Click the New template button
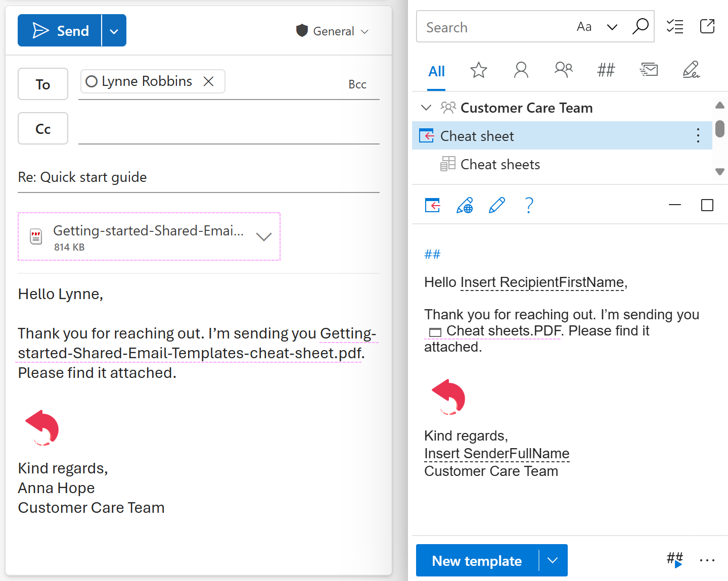 [477, 560]
